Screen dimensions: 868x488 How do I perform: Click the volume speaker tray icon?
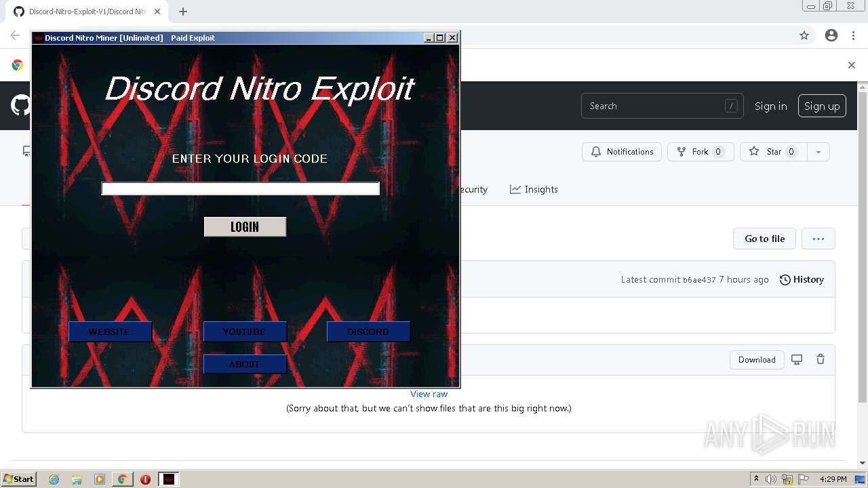[771, 479]
